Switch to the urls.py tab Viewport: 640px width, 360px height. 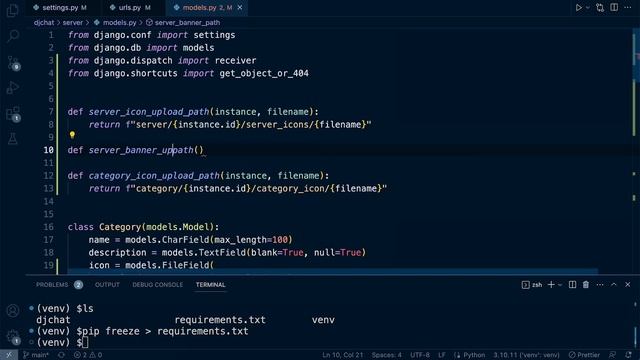coord(131,7)
